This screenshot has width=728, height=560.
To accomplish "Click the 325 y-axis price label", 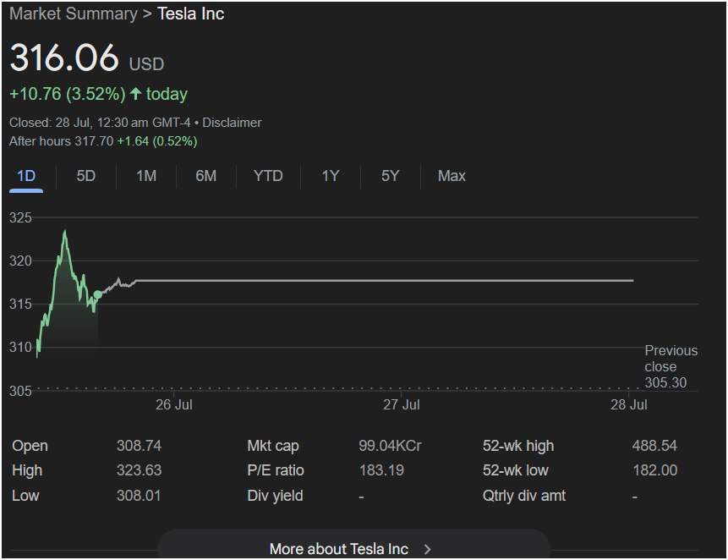I will click(20, 217).
